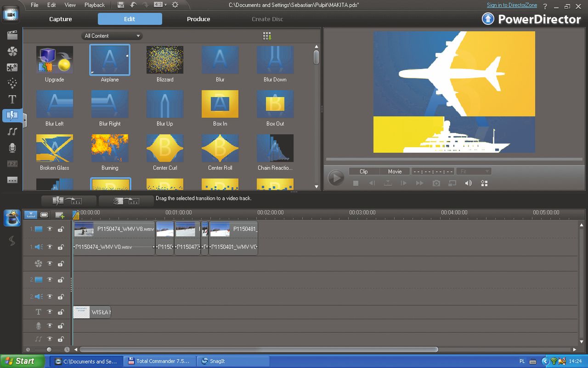Screen dimensions: 588x368
Task: Click the preview Stop button
Action: coord(356,183)
